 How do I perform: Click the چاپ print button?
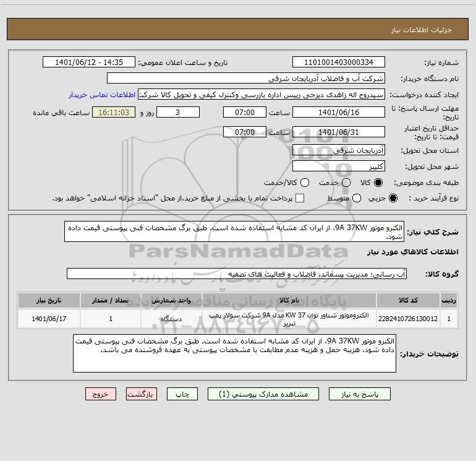click(x=182, y=394)
